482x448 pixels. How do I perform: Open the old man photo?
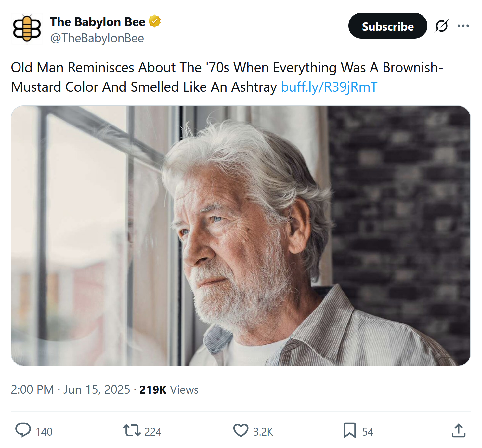(241, 236)
